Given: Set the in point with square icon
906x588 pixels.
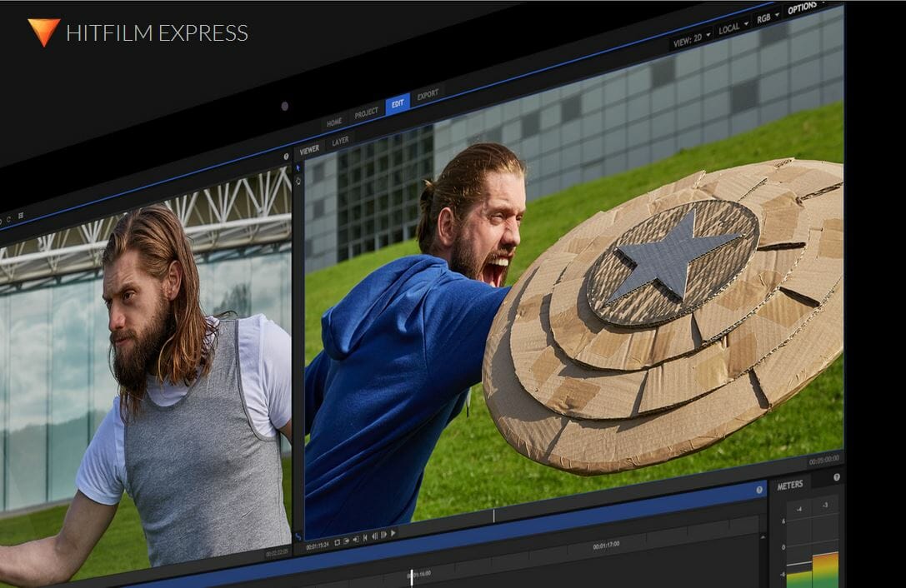Looking at the screenshot, I should [x=337, y=543].
